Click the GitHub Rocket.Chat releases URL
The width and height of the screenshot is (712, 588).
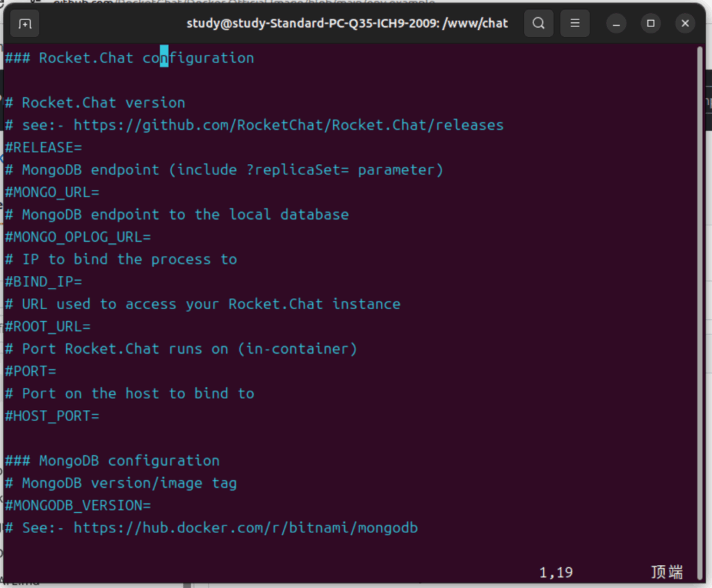289,125
